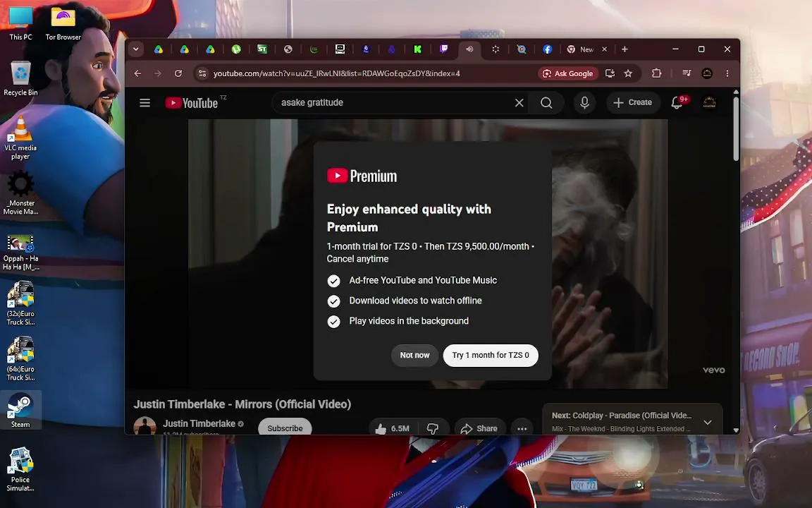The height and width of the screenshot is (508, 812).
Task: Share the Mirrors video
Action: (479, 428)
